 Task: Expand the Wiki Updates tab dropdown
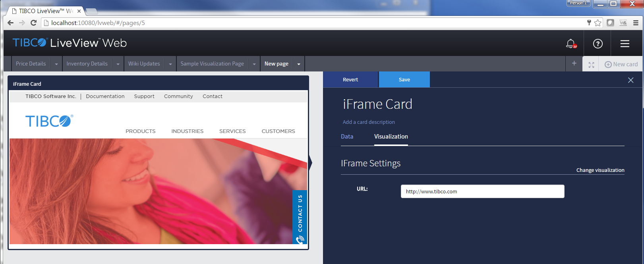click(x=170, y=64)
